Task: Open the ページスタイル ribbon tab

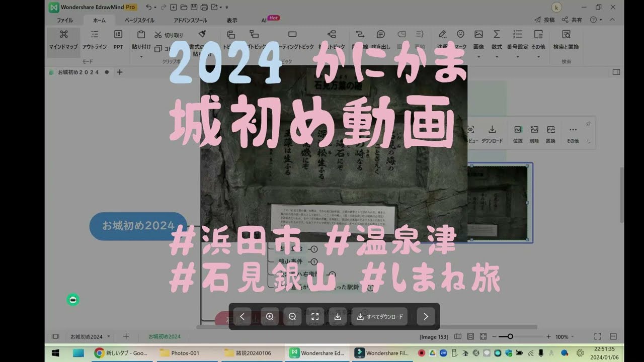Action: 139,20
